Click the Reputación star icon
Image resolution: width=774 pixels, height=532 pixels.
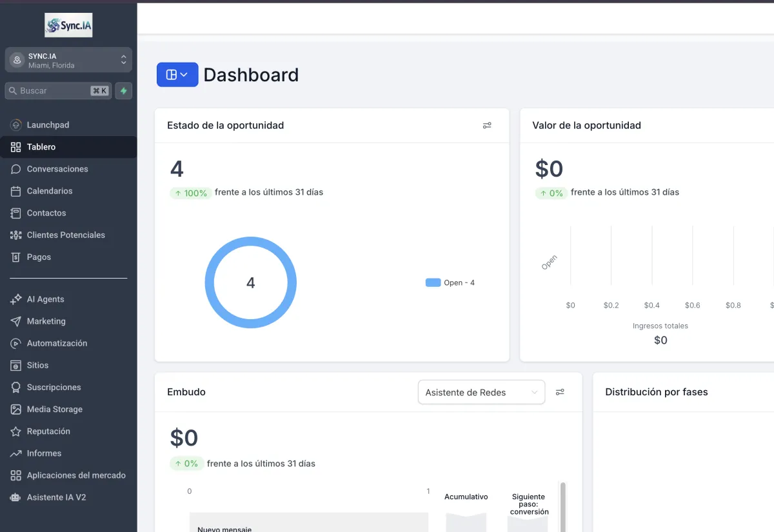(x=16, y=431)
